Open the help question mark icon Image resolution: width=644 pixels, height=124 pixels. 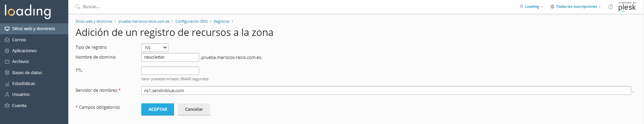tap(611, 7)
